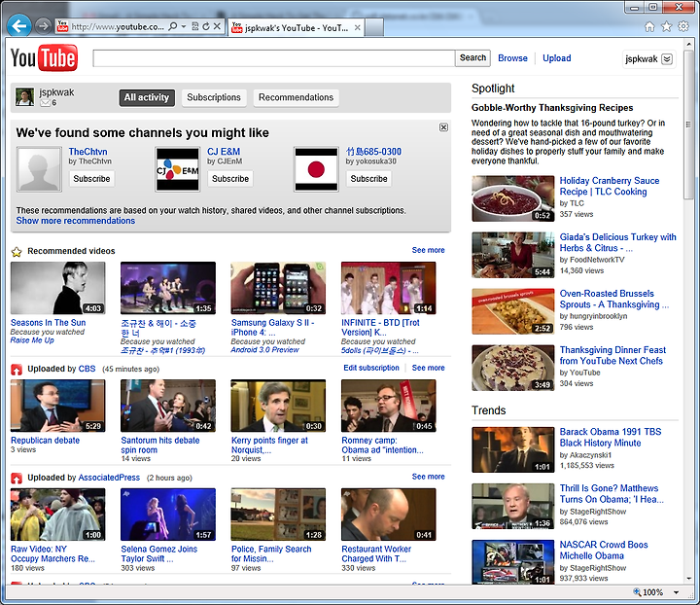Click the CJ E&M channel logo

point(178,169)
